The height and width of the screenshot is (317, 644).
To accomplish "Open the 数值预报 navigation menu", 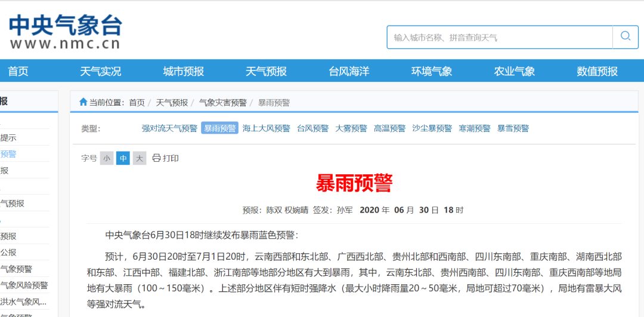I will (597, 72).
